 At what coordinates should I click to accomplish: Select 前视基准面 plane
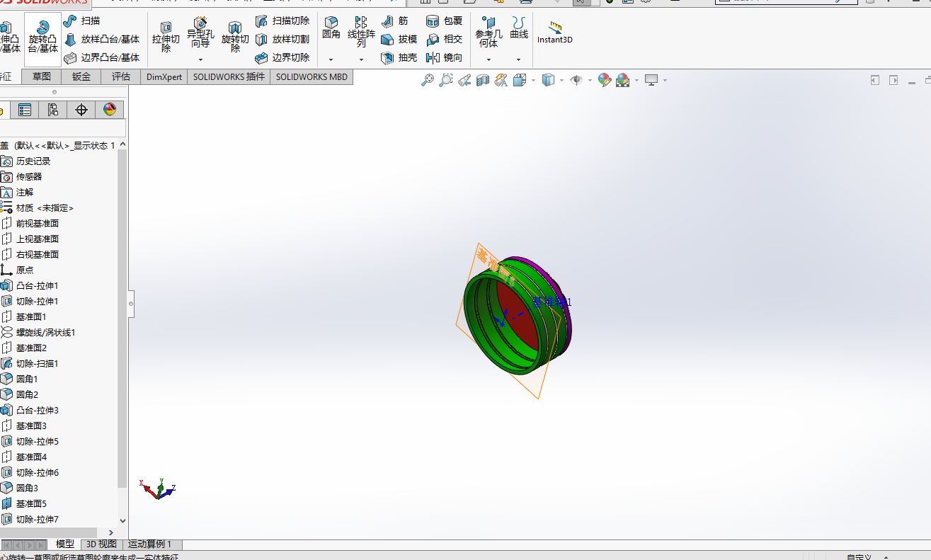37,223
